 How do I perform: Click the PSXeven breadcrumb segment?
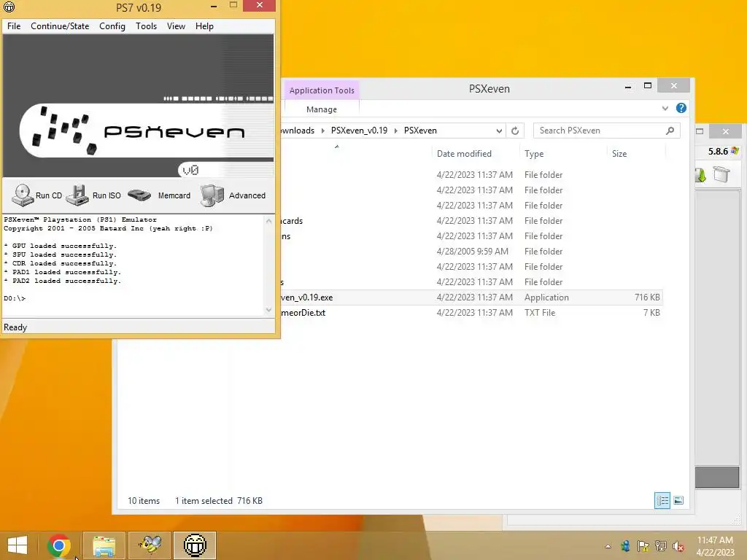420,131
